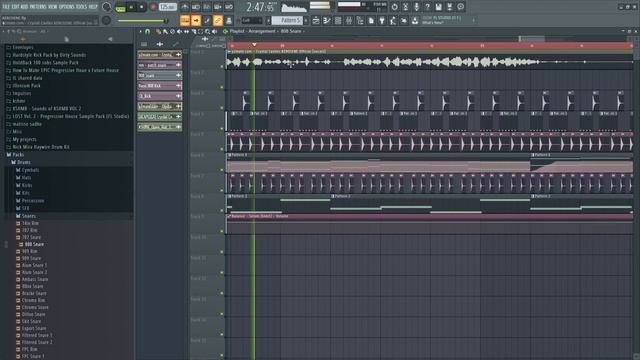Viewport: 640px width, 360px height.
Task: Click the undo history circular-arrow icon
Action: click(x=394, y=7)
